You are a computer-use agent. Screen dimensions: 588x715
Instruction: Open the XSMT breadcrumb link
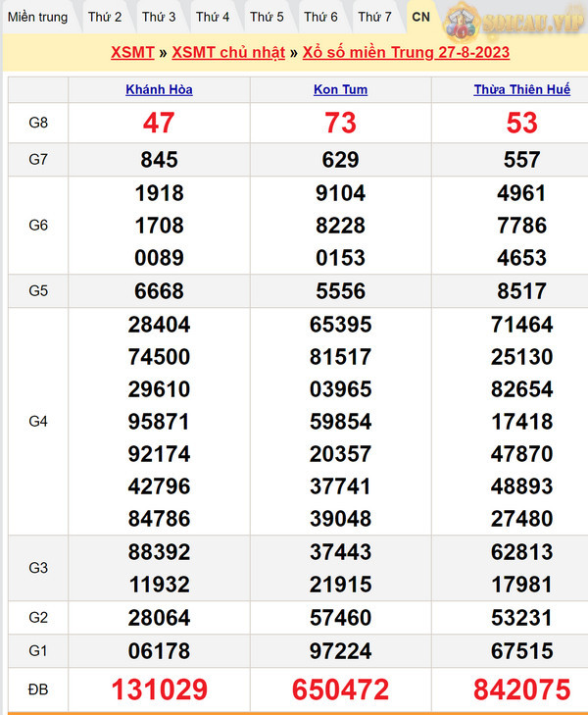point(132,53)
